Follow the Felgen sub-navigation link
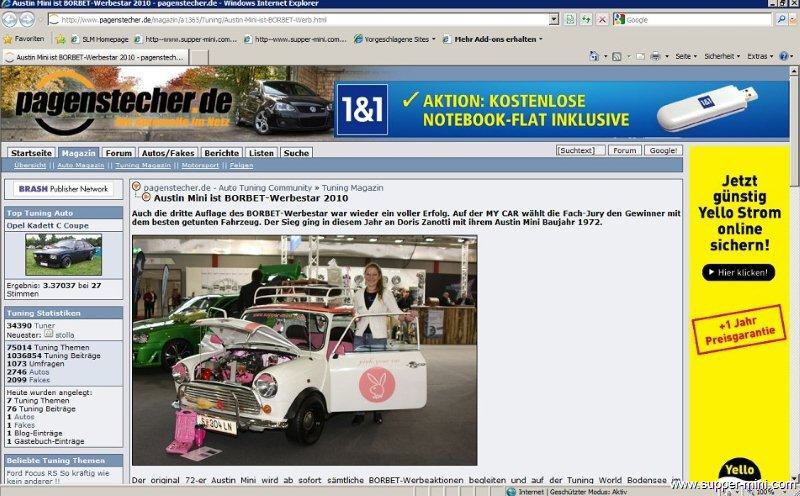The width and height of the screenshot is (800, 496). coord(241,165)
